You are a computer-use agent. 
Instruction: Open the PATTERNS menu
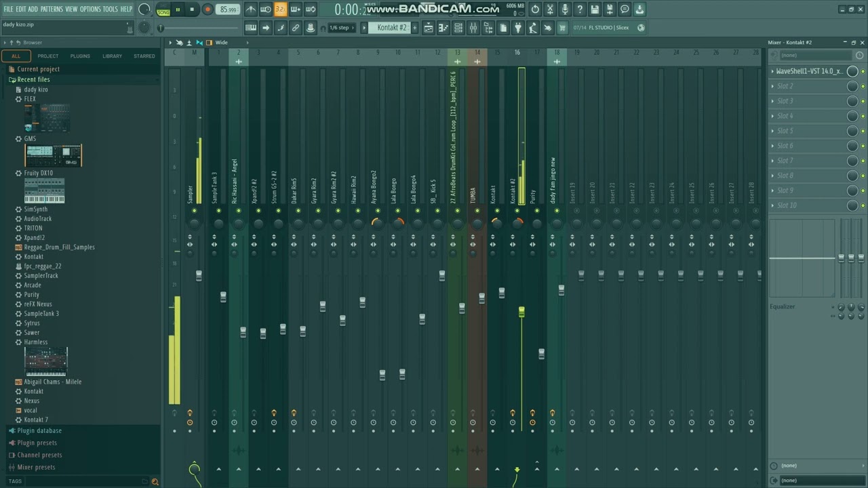point(52,9)
